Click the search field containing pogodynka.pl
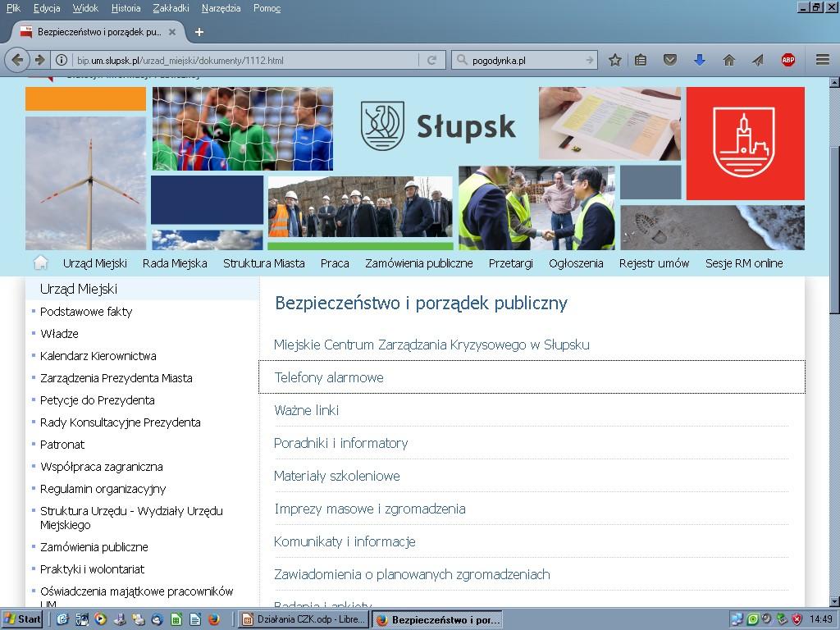 point(526,60)
